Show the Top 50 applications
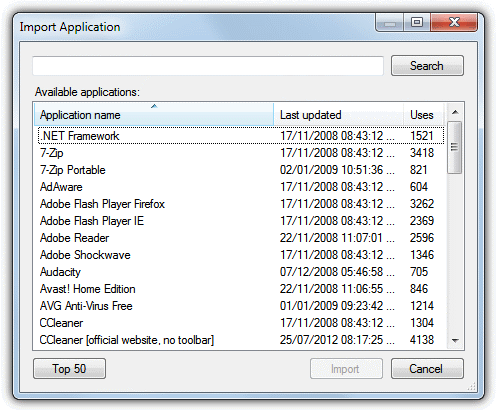Viewport: 497px width, 411px height. click(69, 369)
